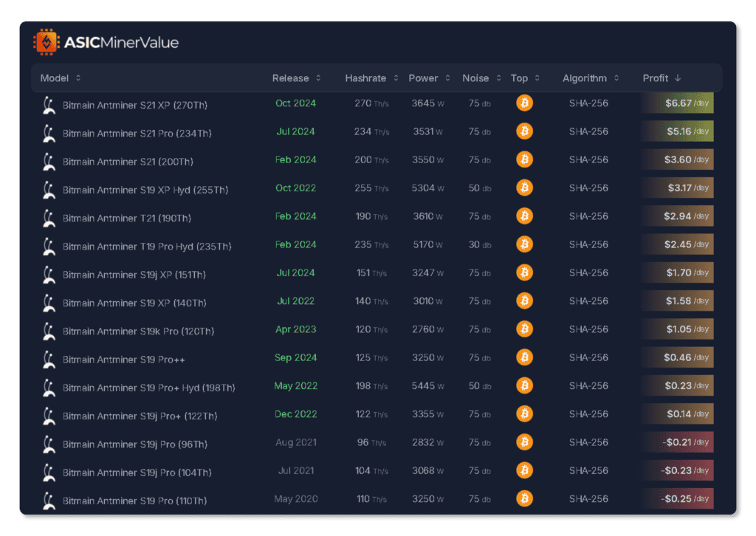Click the $3.60 /day profit cell
Image resolution: width=756 pixels, height=536 pixels.
click(678, 159)
